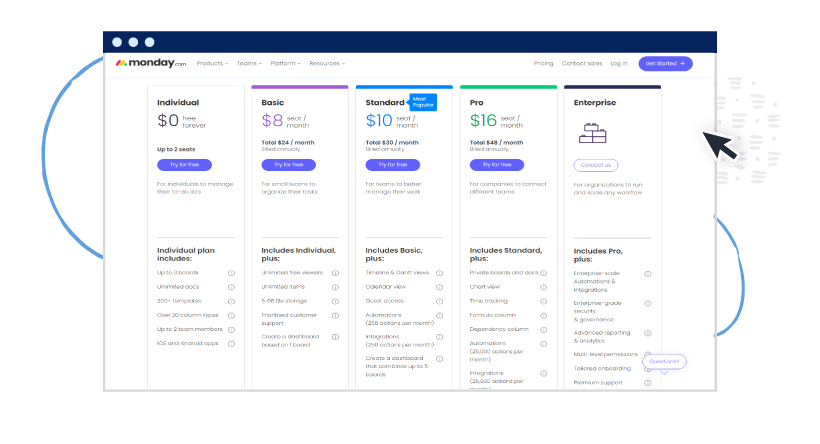
Task: Click the $8 seat / month price
Action: click(285, 121)
